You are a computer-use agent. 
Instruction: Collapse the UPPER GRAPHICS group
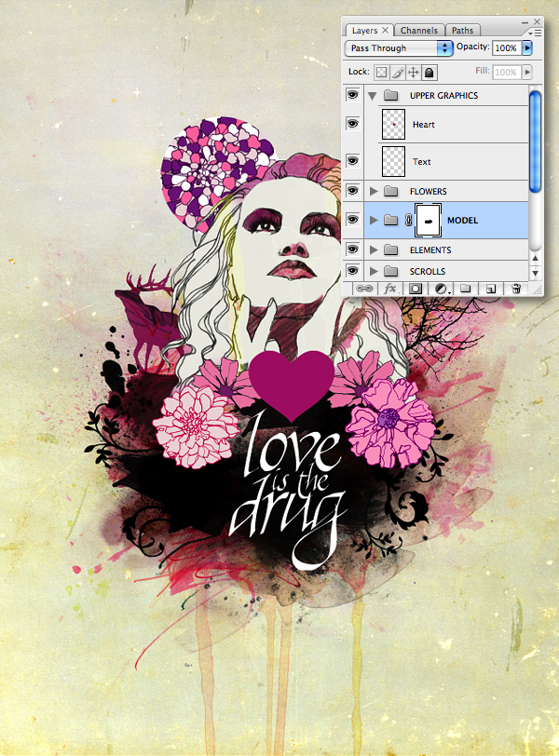pyautogui.click(x=373, y=96)
